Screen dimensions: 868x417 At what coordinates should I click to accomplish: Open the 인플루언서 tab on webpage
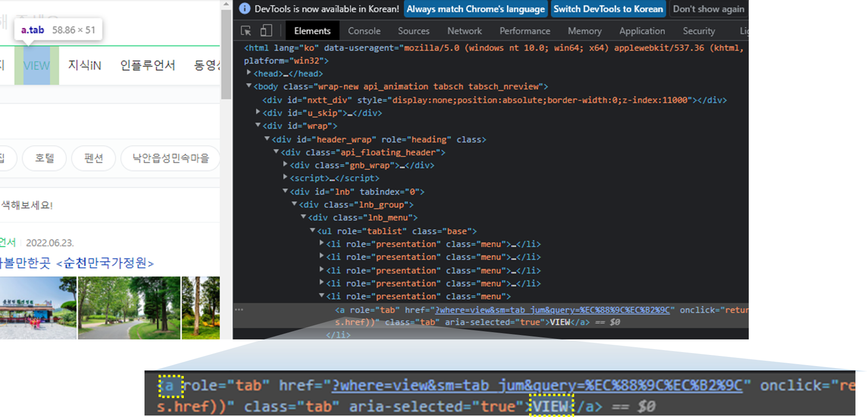(x=147, y=65)
